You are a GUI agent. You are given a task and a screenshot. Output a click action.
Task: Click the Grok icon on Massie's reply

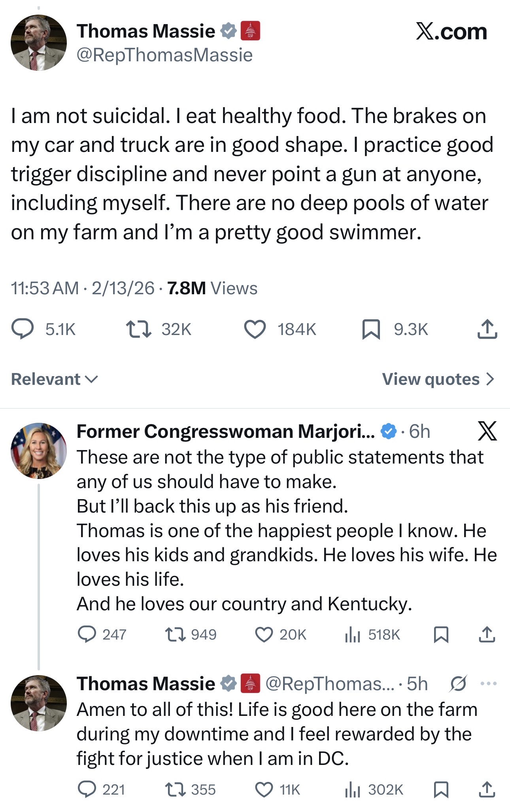coord(458,683)
